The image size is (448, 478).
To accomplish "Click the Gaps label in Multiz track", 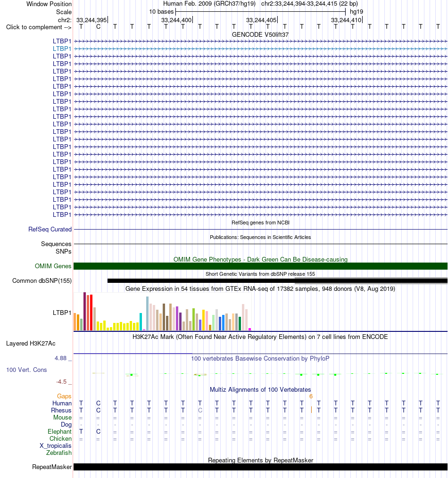I will (64, 396).
